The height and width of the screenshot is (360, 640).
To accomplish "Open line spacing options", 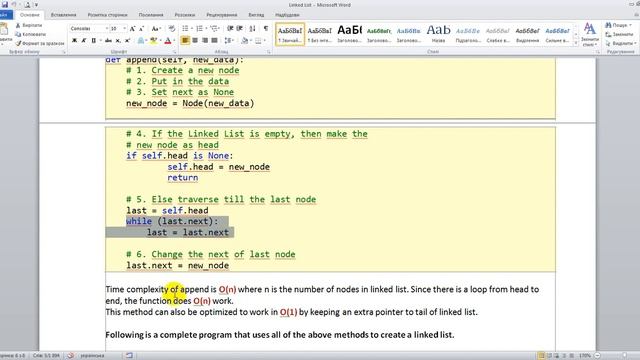I will coord(229,40).
